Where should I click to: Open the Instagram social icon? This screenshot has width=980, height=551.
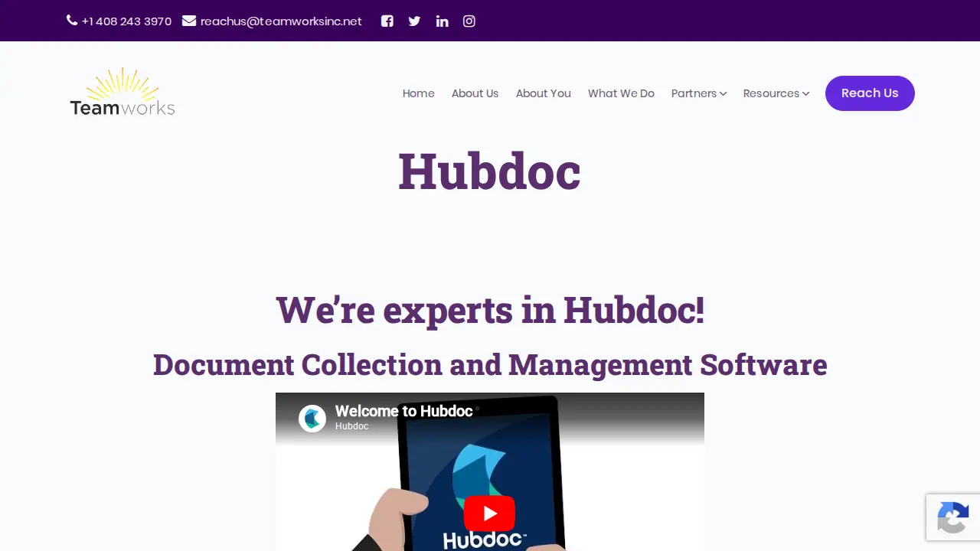tap(469, 21)
